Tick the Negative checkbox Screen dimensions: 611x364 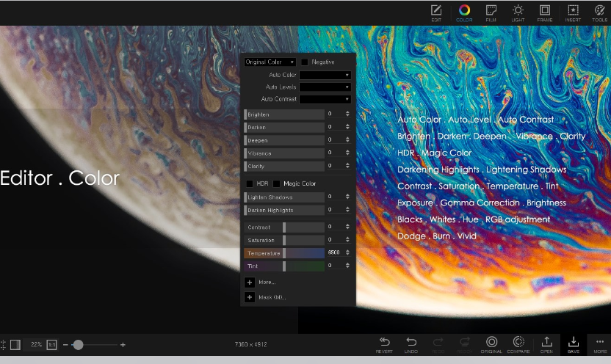coord(304,62)
